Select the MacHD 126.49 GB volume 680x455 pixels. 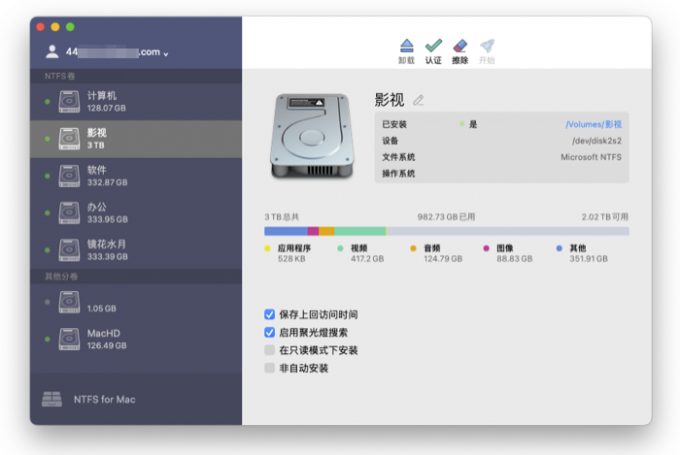click(136, 339)
